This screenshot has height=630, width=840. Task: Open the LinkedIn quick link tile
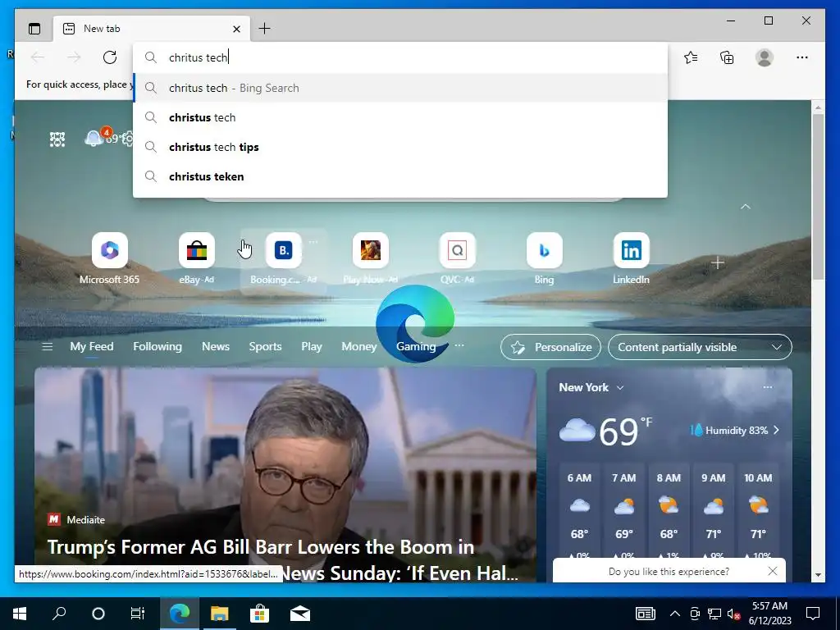point(631,258)
